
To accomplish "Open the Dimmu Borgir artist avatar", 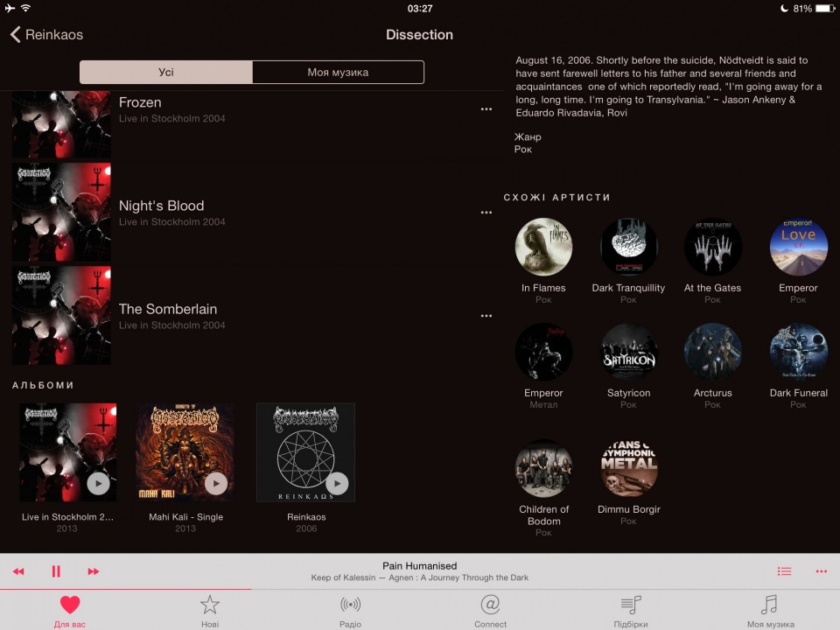I will point(629,468).
